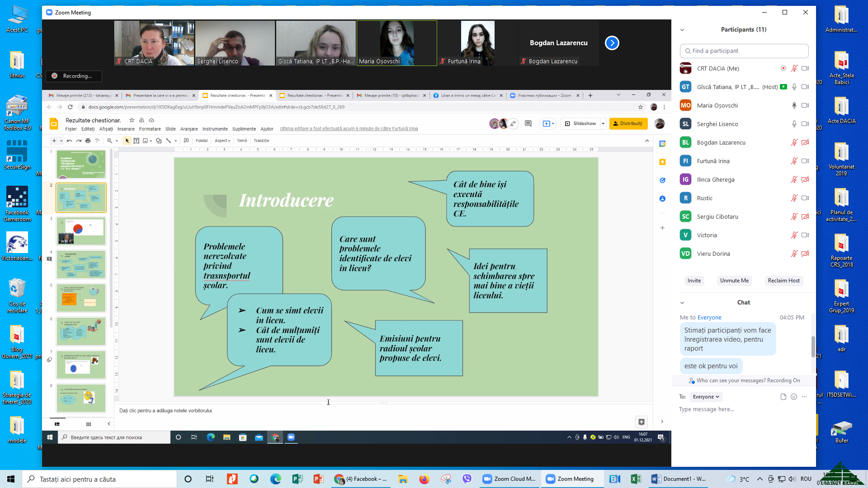Viewport: 868px width, 488px height.
Task: Click the Unmute Me button
Action: 734,281
